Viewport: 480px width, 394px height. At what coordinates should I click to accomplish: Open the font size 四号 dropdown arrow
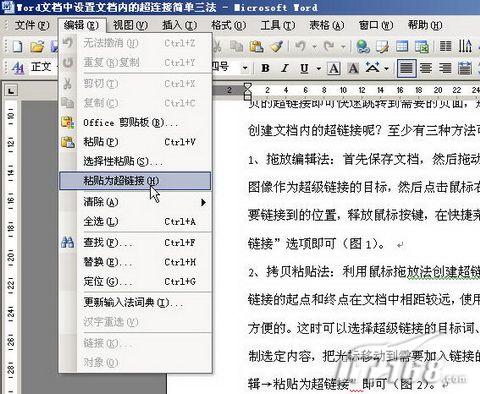click(x=245, y=68)
